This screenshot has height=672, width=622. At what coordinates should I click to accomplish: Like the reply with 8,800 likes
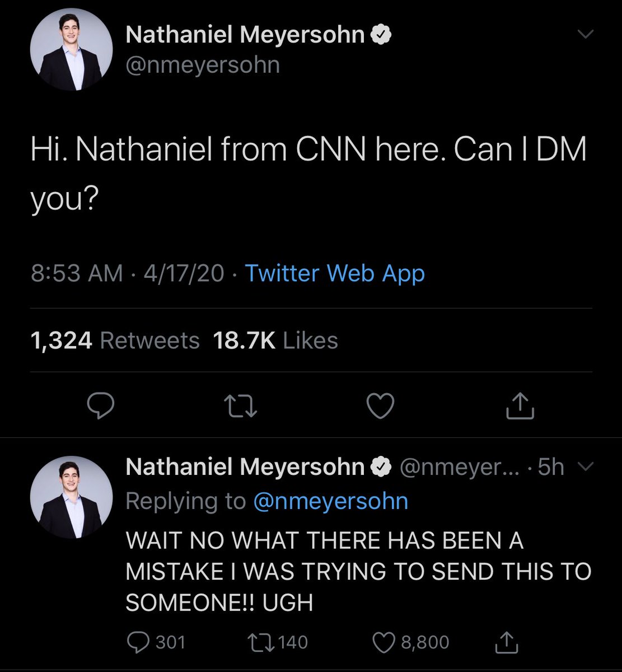click(411, 642)
